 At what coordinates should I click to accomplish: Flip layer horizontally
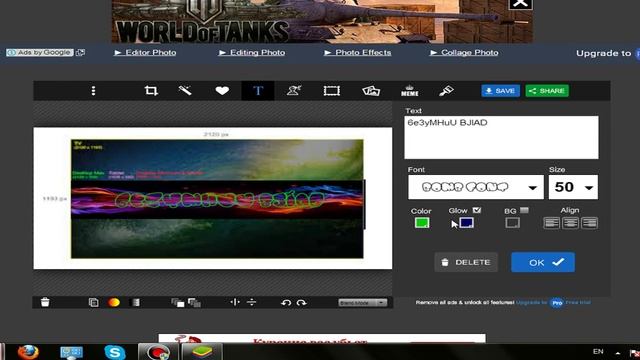click(235, 302)
